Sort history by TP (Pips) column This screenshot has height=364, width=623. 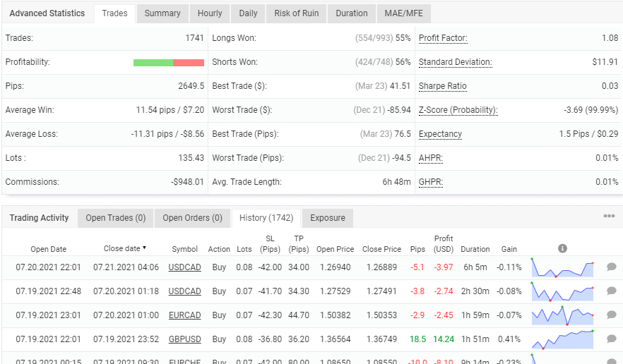(299, 244)
